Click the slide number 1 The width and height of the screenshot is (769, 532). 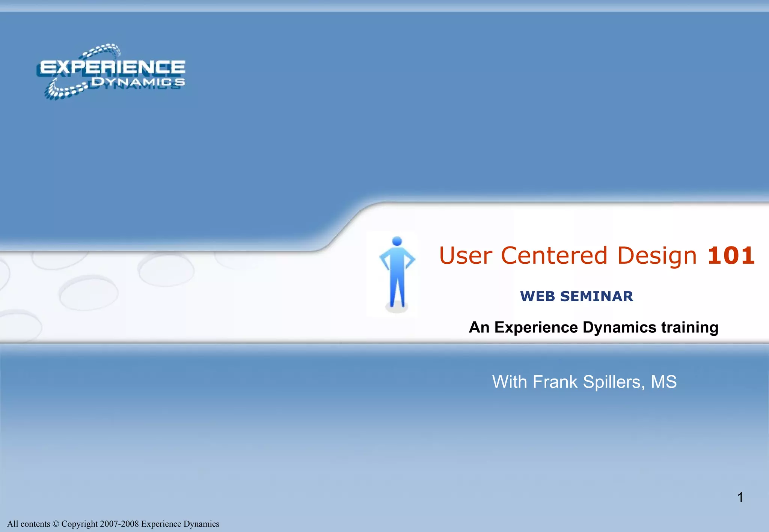pyautogui.click(x=740, y=497)
